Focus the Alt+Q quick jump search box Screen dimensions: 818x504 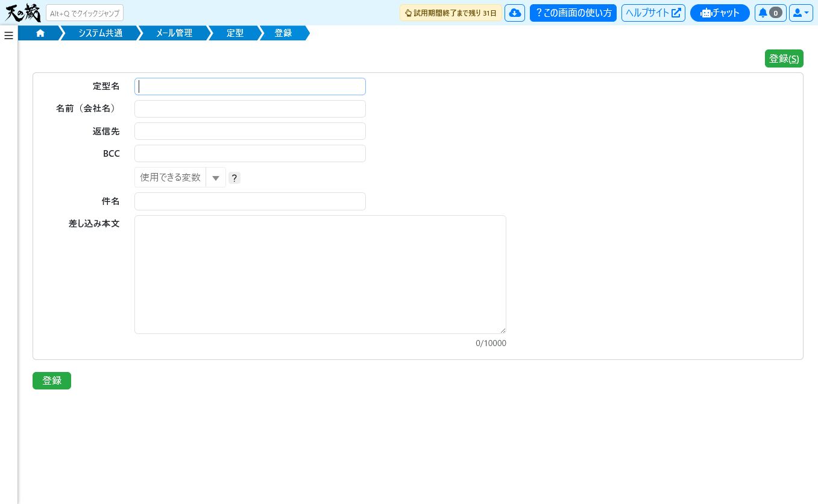click(x=84, y=13)
